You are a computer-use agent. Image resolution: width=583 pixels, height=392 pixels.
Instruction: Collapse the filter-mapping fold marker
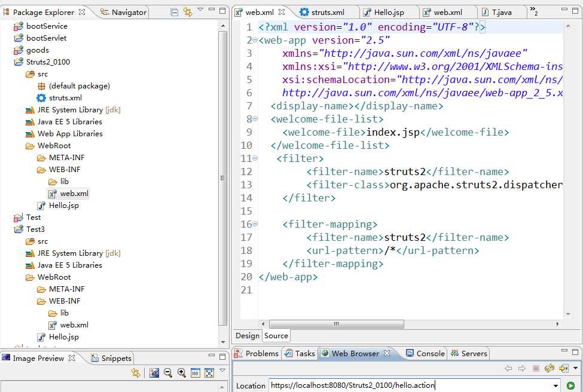coord(255,224)
